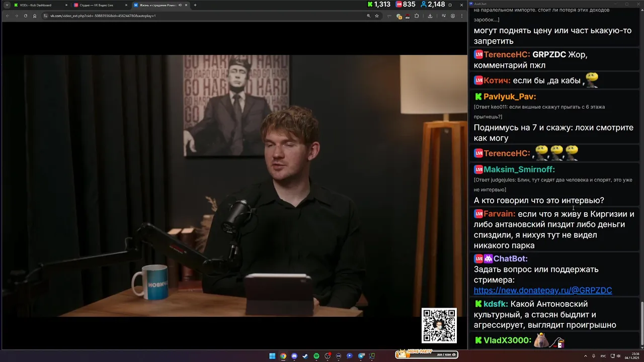Open Discord from the taskbar
The height and width of the screenshot is (362, 644).
point(294,356)
